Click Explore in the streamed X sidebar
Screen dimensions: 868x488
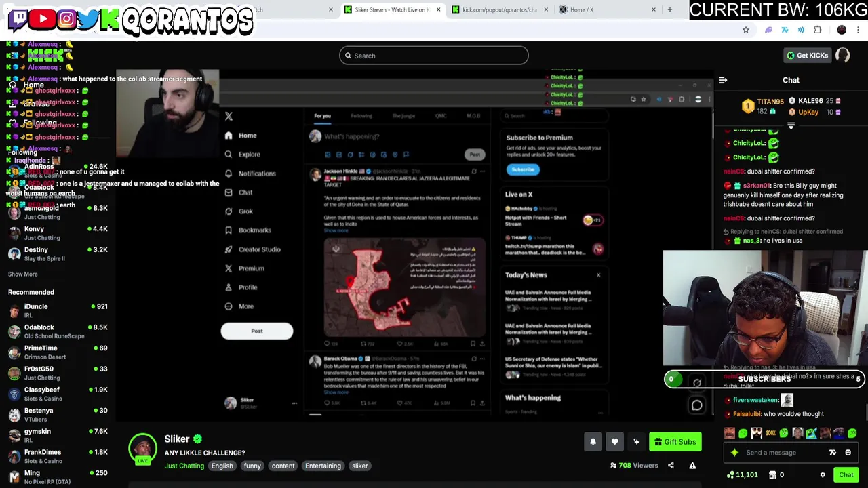click(x=249, y=155)
